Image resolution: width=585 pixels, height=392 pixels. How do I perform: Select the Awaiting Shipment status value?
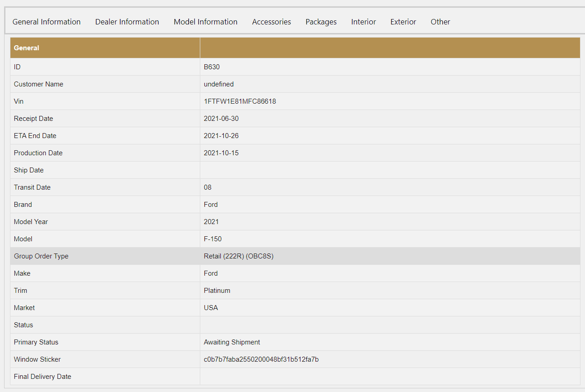(x=232, y=342)
